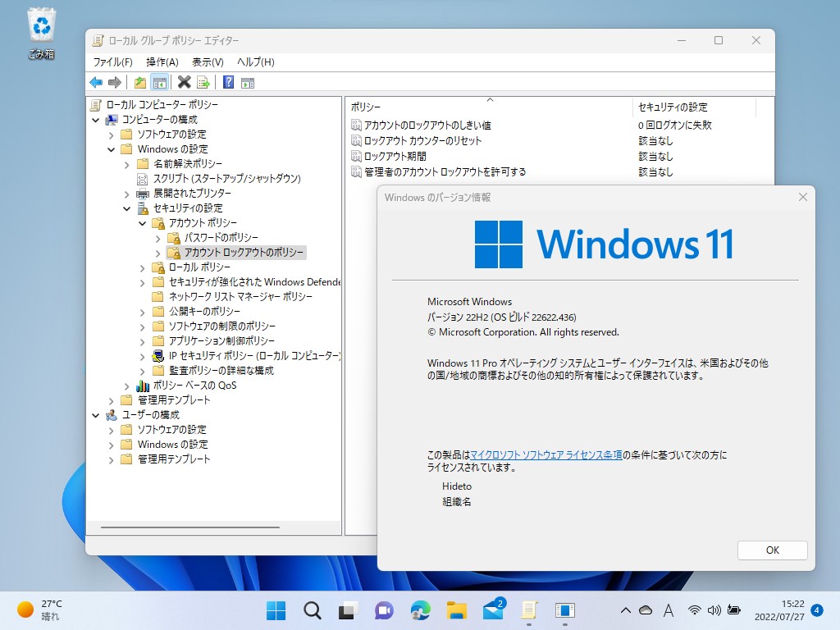Select 管理者のアカウント ロックアウトを許可する policy

pos(445,172)
